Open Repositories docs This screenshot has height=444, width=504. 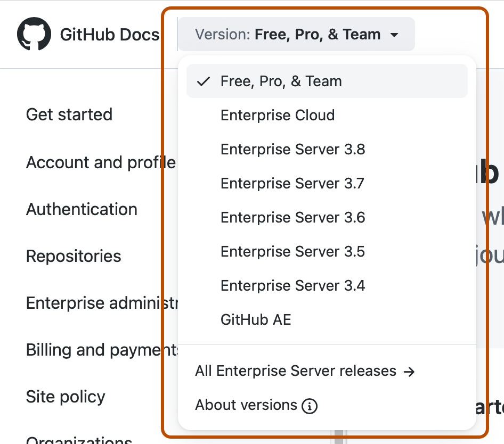[x=74, y=256]
